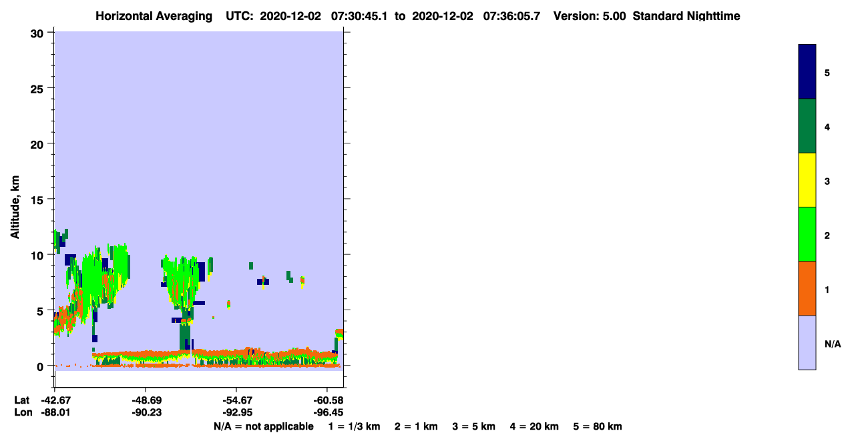Click the lavender N/A colorbar segment

807,342
